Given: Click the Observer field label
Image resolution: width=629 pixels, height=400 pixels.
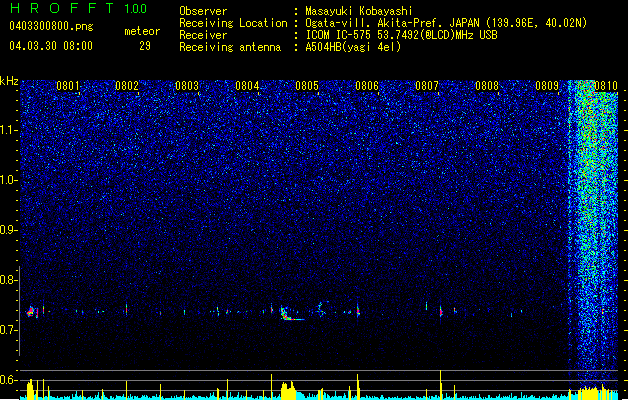Looking at the screenshot, I should 203,11.
